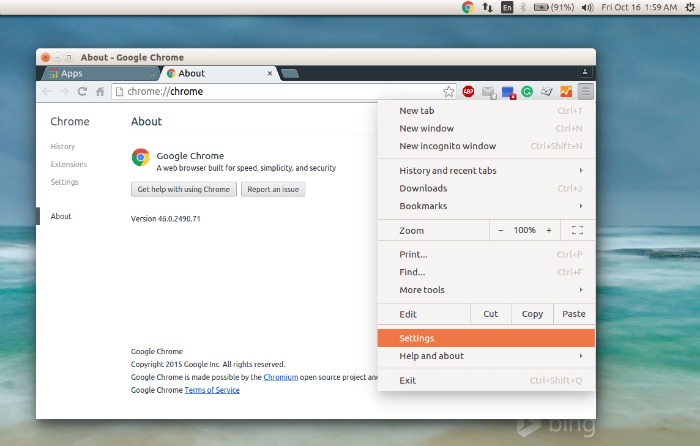Select About in the left sidebar
The height and width of the screenshot is (446, 700).
(61, 216)
